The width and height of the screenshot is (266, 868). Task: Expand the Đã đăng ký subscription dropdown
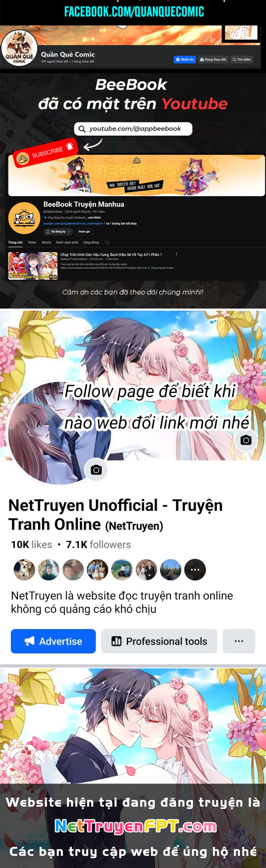coord(58,232)
